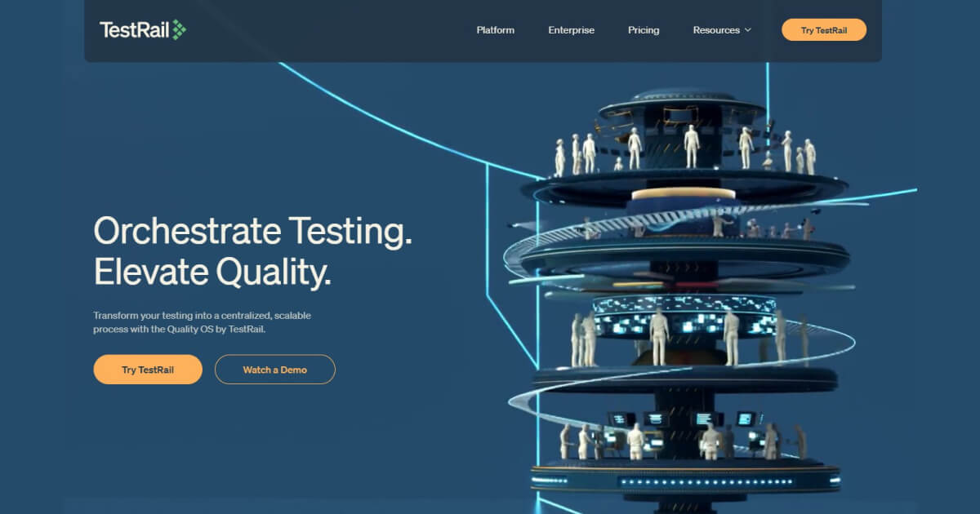
Task: Open the Pricing page
Action: click(644, 30)
